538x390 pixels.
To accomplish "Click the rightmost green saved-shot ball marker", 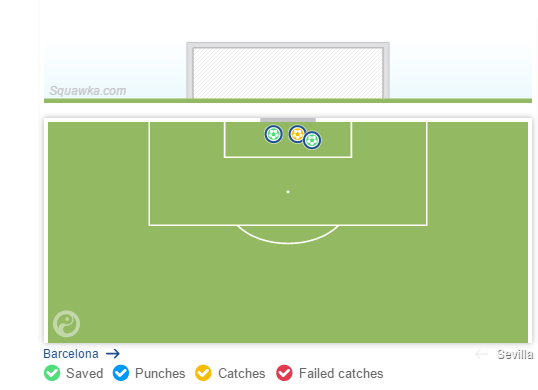I will click(312, 140).
